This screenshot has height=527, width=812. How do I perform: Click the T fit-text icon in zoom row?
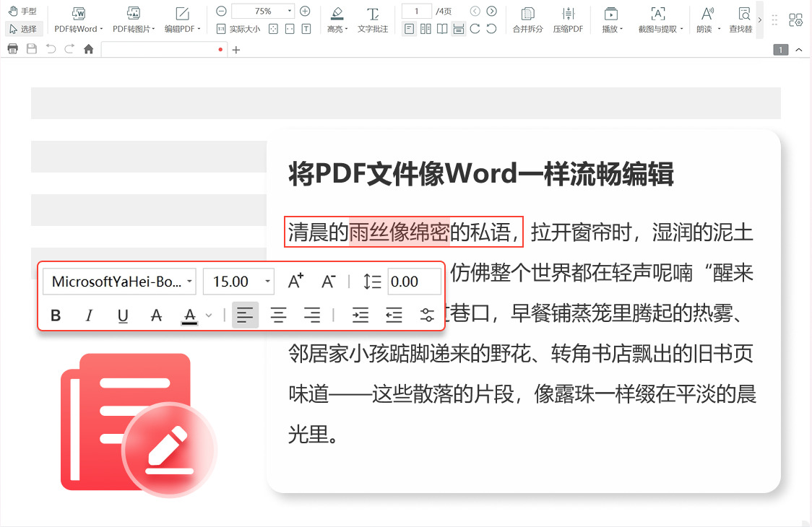[306, 29]
